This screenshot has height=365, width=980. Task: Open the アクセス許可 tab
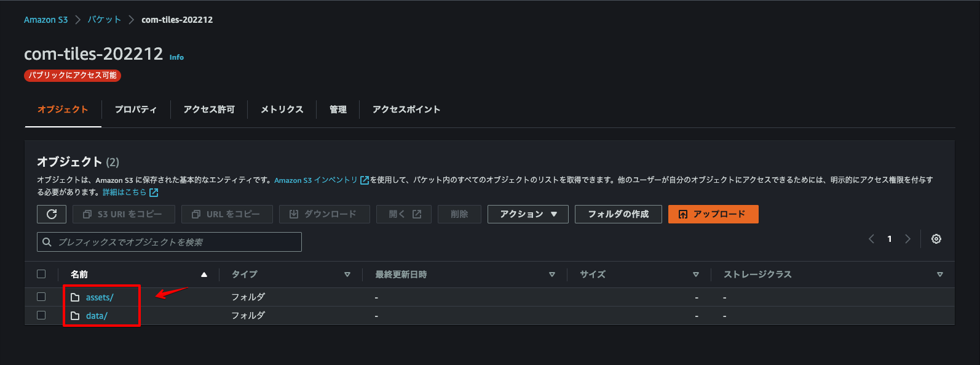point(209,110)
